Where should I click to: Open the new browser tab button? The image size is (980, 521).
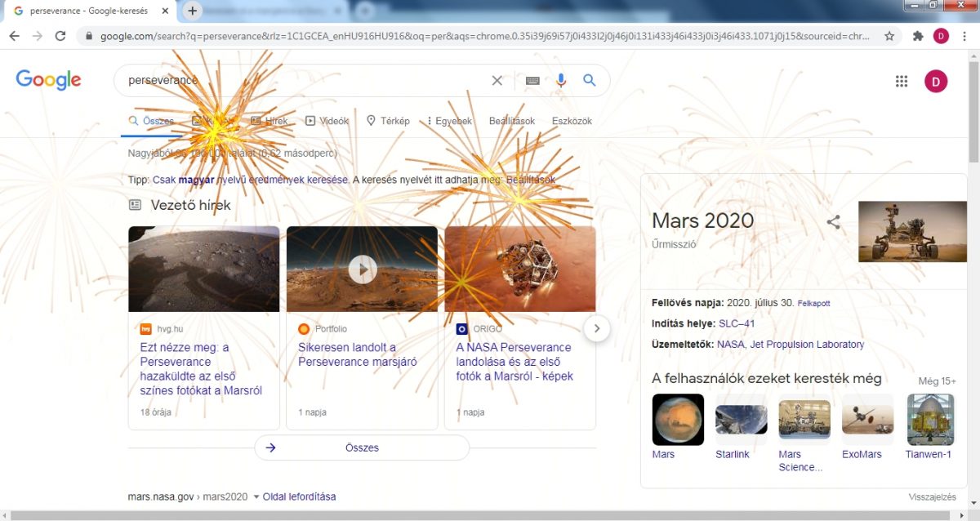click(x=193, y=11)
